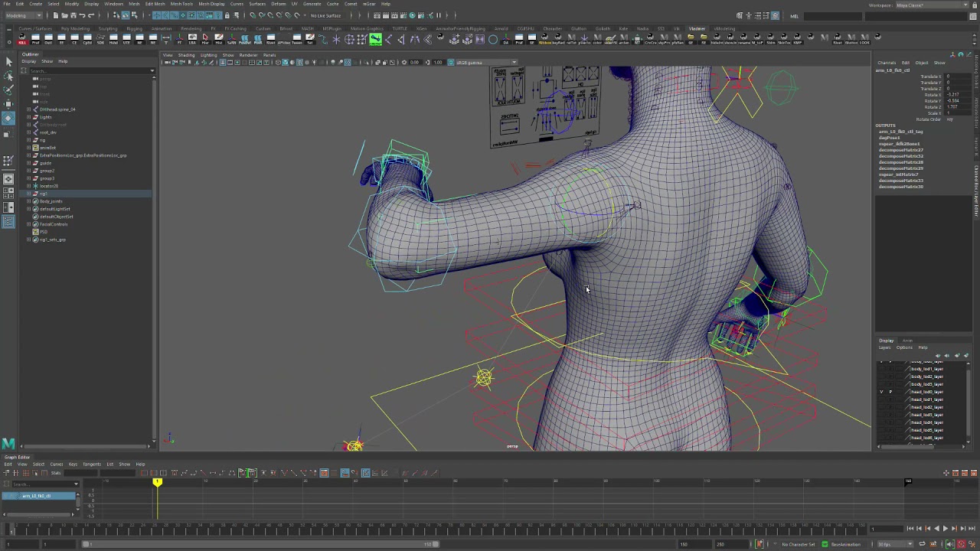Open the Mesh Tools menu
This screenshot has width=980, height=551.
click(181, 4)
